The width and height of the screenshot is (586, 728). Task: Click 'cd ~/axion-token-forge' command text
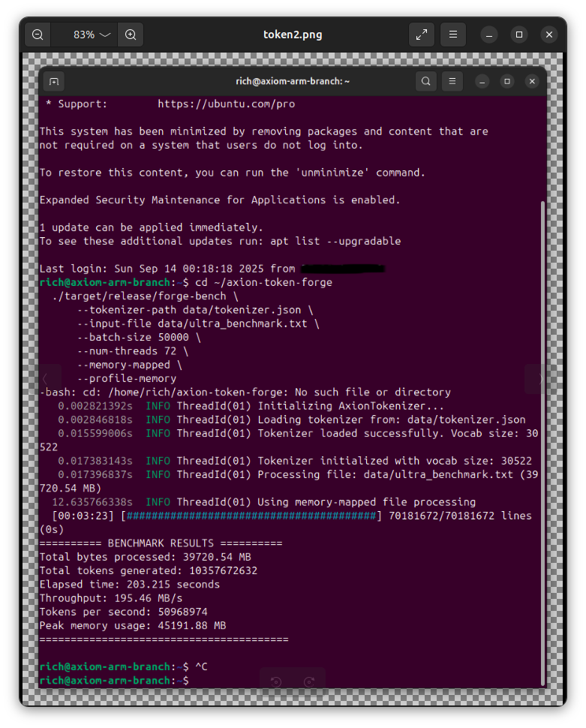point(263,282)
